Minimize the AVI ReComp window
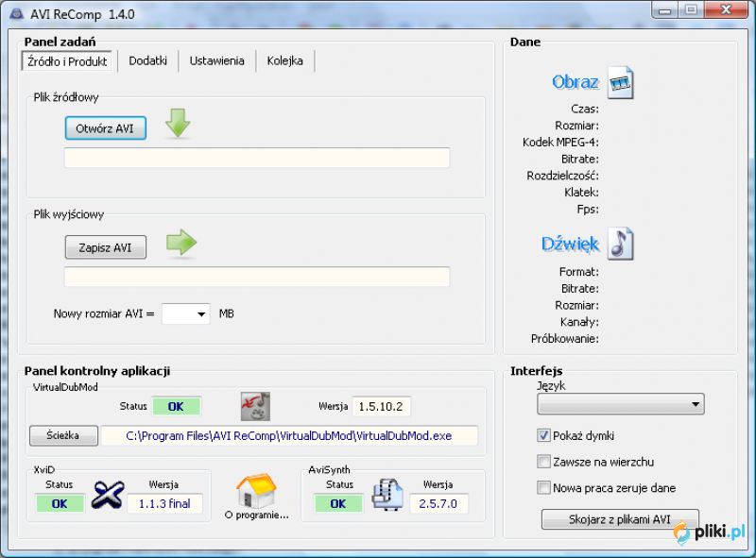Screen dimensions: 756x558 pos(665,10)
